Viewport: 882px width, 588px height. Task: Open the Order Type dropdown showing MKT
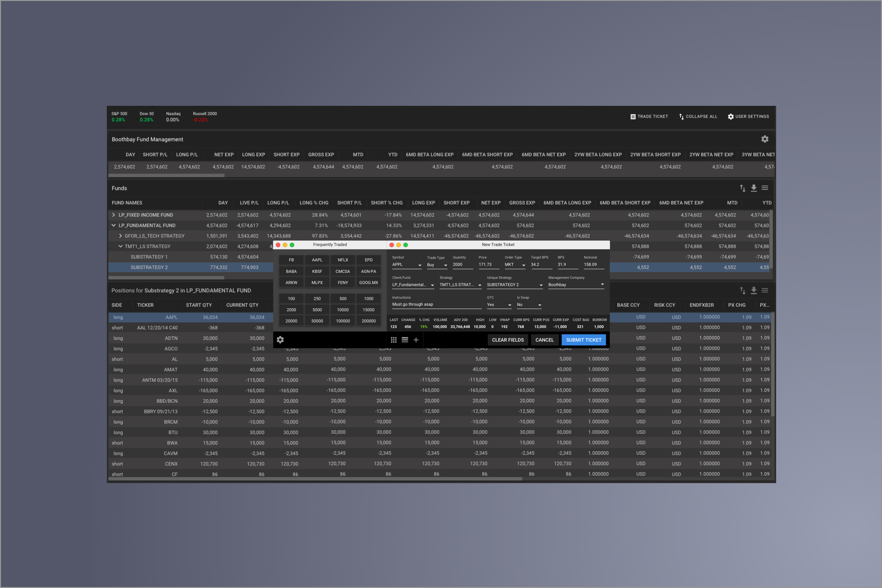point(515,265)
